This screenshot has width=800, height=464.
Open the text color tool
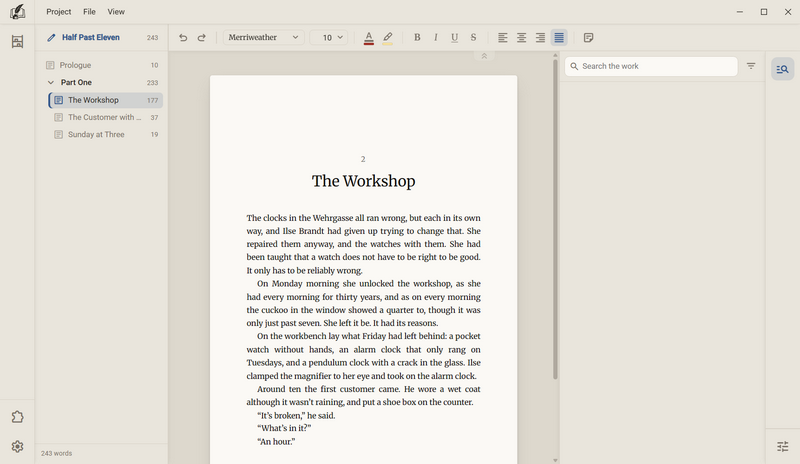point(369,38)
